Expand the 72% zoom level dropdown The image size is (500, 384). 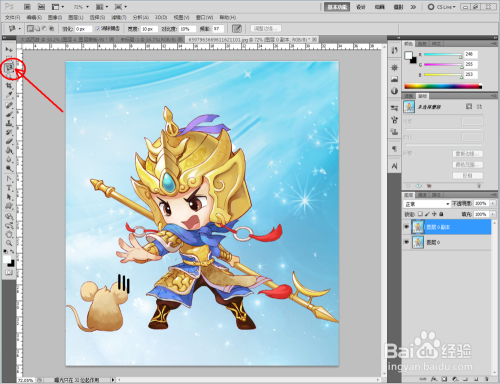[81, 7]
